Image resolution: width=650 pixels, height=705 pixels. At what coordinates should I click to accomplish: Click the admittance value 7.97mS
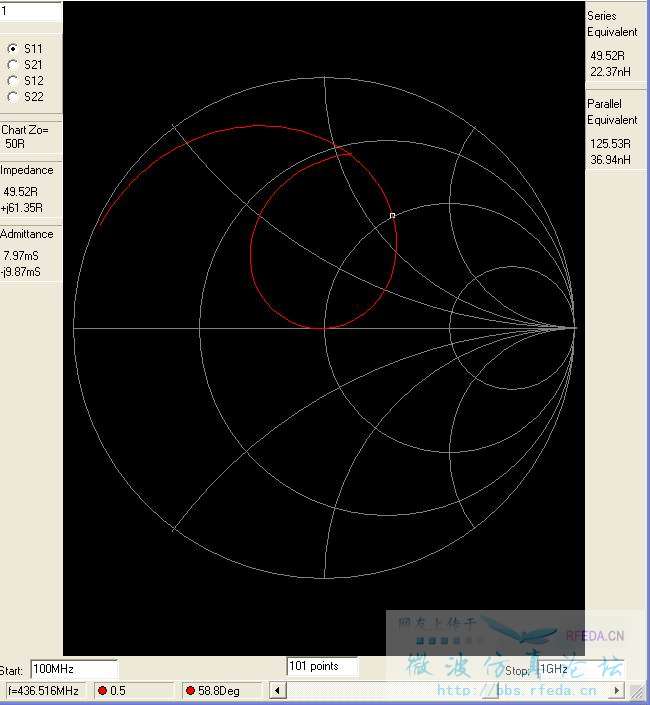point(21,255)
